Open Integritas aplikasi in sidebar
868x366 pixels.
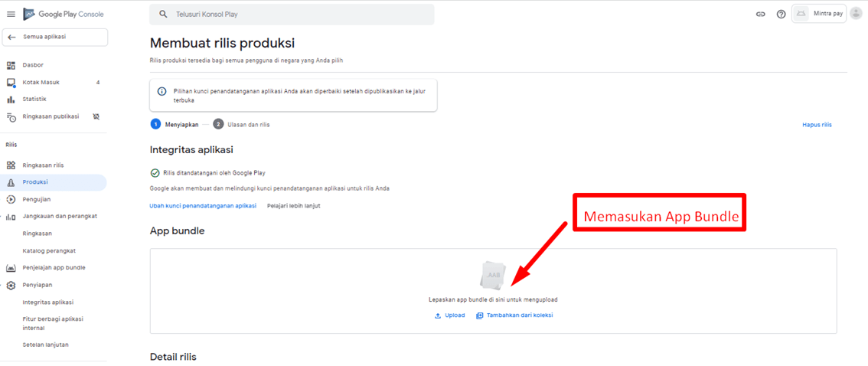(x=48, y=302)
